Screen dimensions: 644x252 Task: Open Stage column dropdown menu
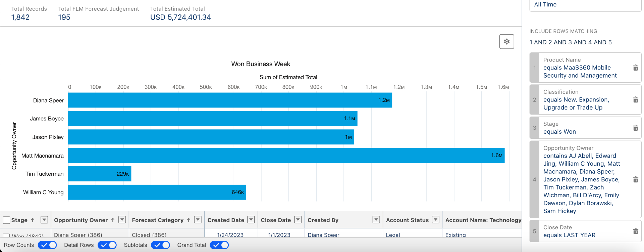tap(44, 220)
